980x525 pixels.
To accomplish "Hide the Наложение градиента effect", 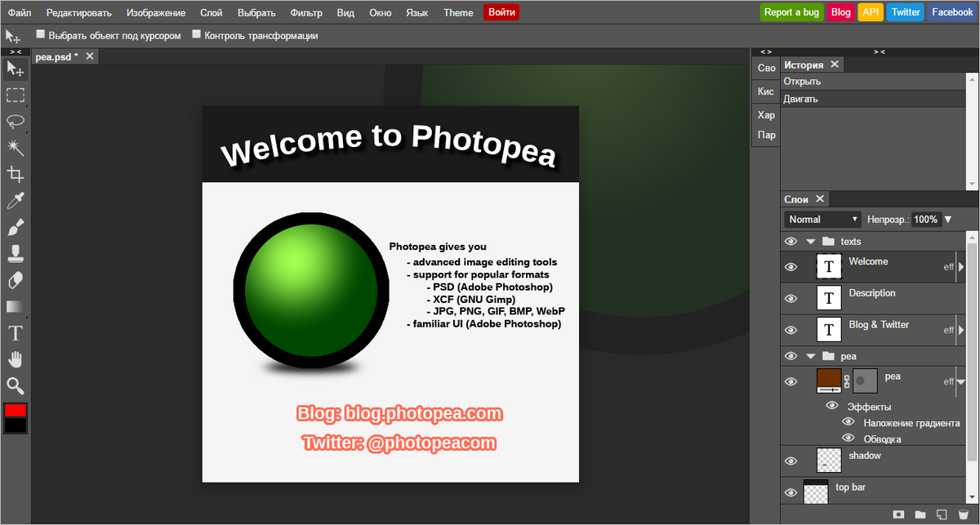I will coord(849,422).
